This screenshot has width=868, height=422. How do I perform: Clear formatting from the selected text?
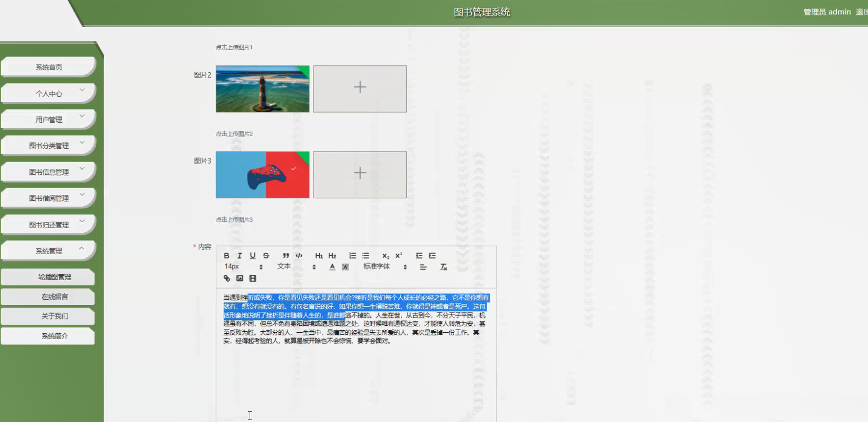click(444, 267)
